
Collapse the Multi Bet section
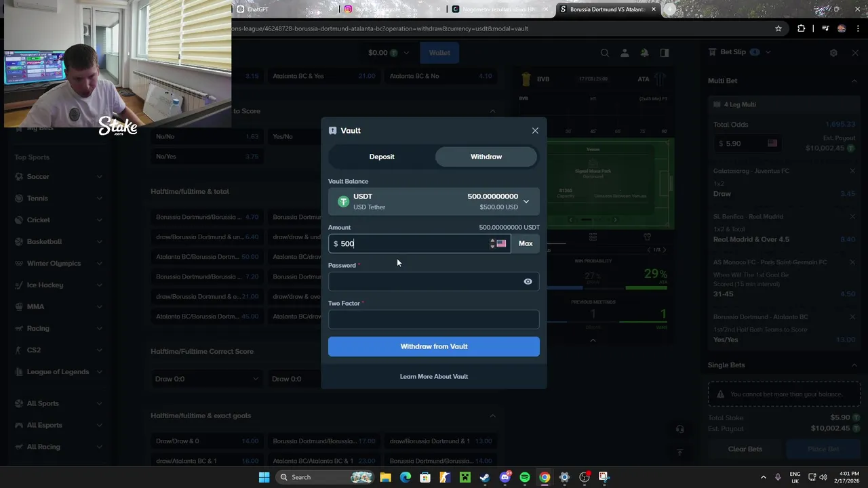tap(854, 81)
